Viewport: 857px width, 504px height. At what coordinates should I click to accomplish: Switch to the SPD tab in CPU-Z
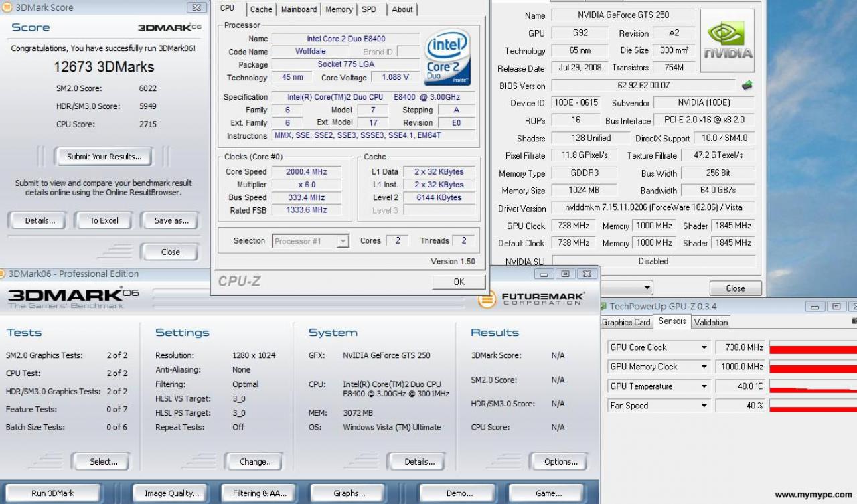pyautogui.click(x=369, y=9)
